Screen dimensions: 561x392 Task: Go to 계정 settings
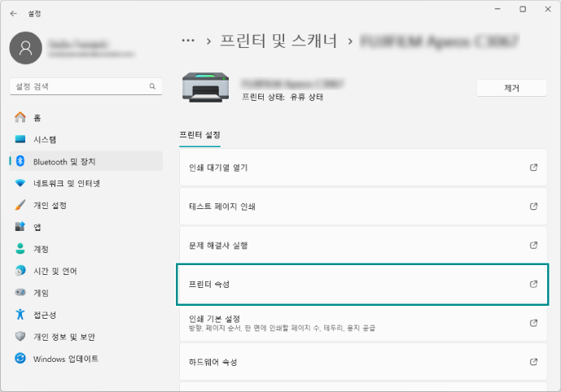[85, 249]
